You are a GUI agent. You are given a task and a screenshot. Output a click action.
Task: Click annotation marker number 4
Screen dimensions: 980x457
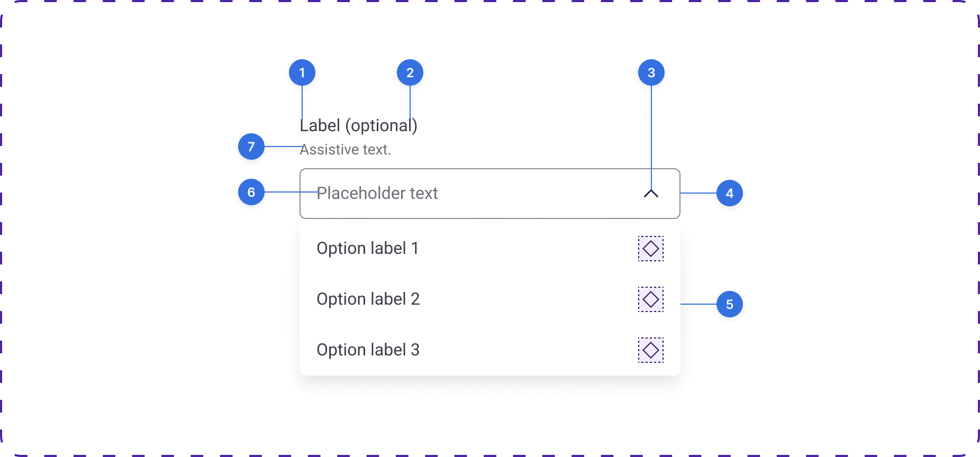[x=730, y=193]
